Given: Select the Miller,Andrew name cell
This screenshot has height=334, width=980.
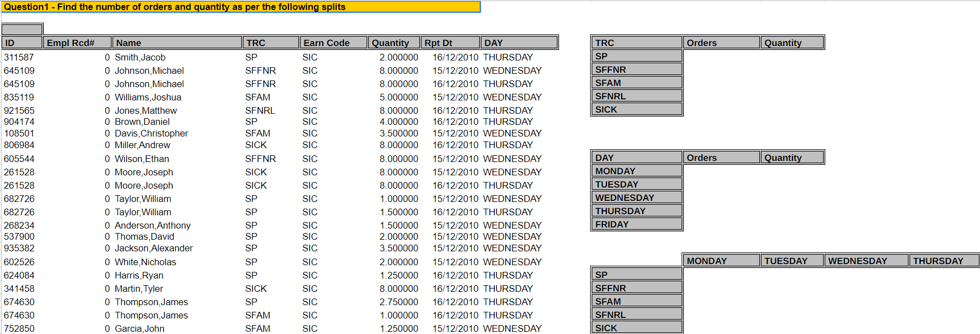Looking at the screenshot, I should 143,145.
